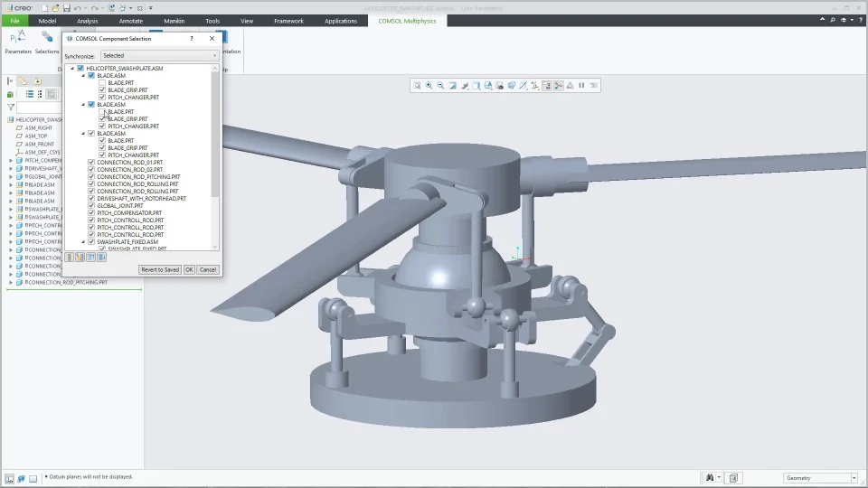
Task: Open the Analysis ribbon tab
Action: [88, 21]
